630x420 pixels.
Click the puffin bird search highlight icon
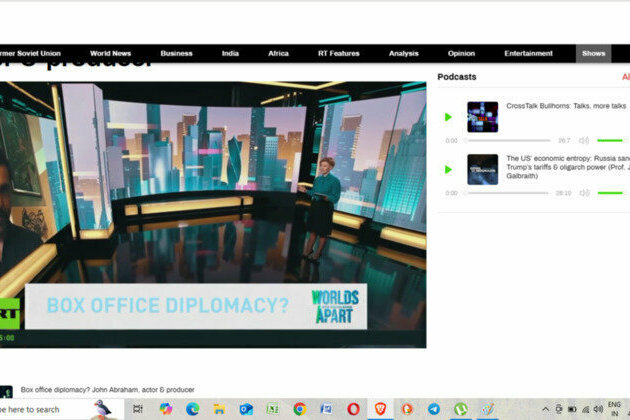click(103, 409)
